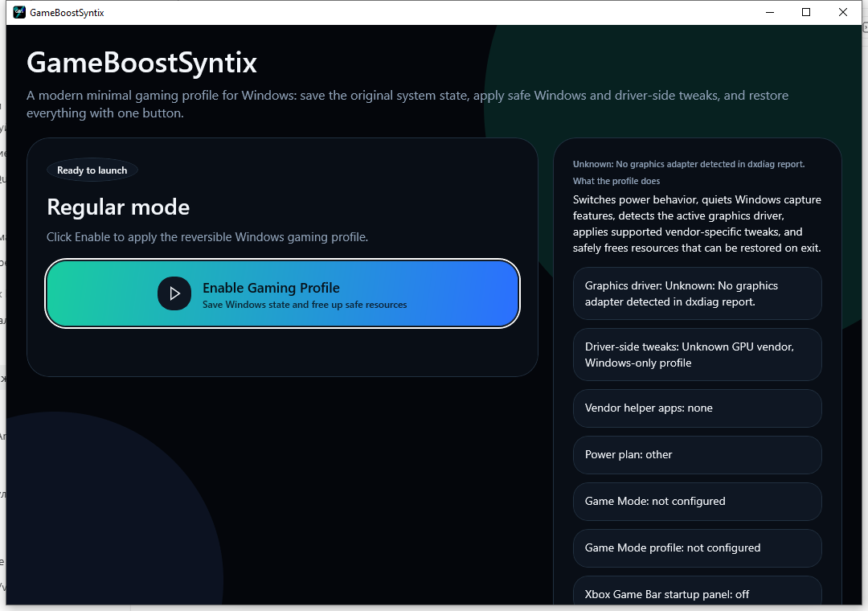
Task: Maximize the GameBoostSyntix window
Action: (806, 12)
